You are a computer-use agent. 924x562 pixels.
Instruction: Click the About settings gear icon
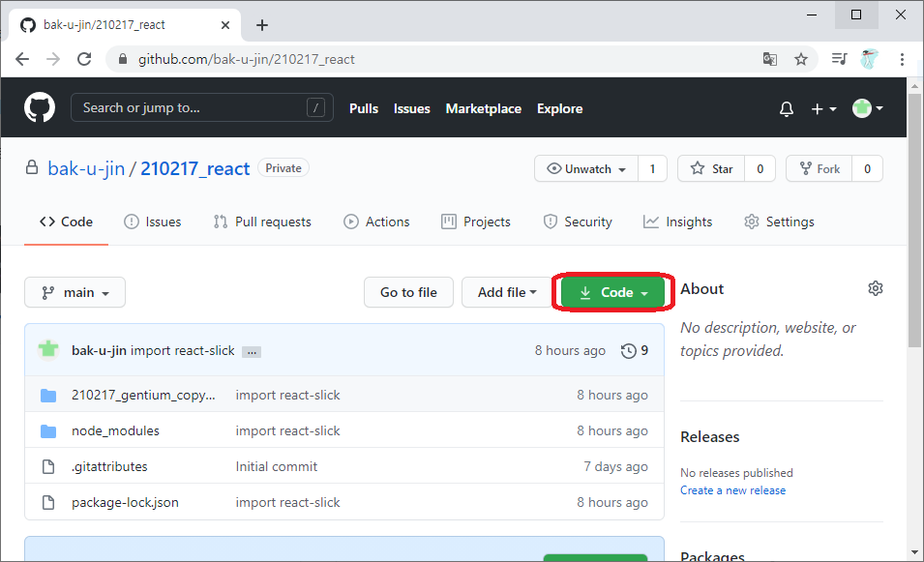pos(875,288)
